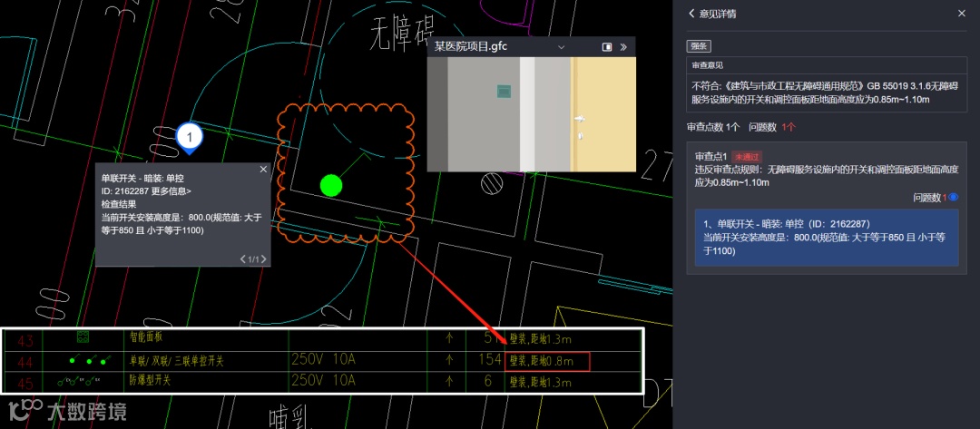Click the triple switch symbols in row 44
This screenshot has width=980, height=429.
[x=91, y=360]
